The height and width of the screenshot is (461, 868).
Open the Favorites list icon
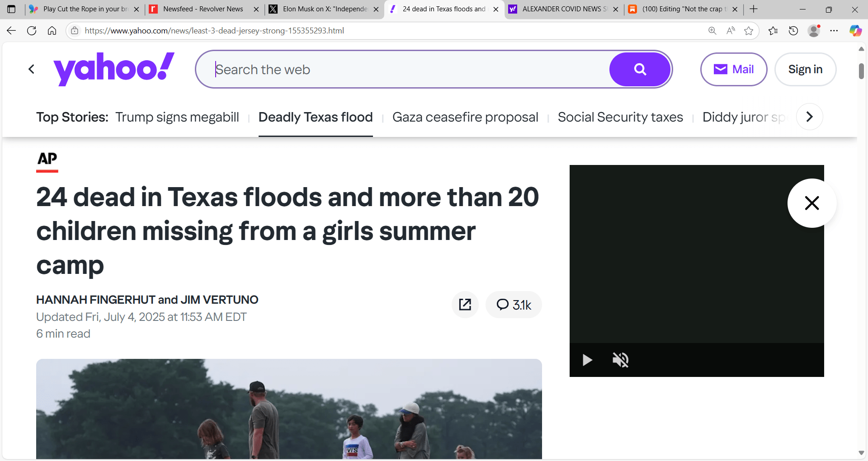[773, 31]
